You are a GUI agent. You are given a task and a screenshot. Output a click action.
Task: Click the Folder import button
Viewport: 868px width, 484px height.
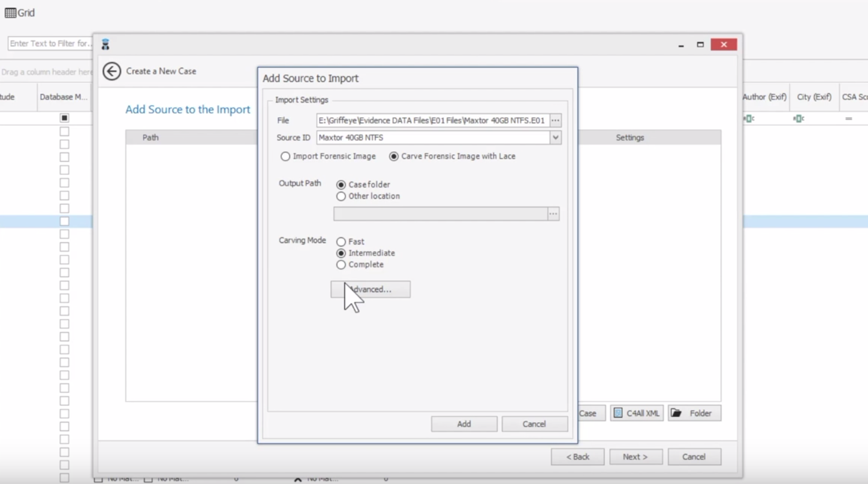pyautogui.click(x=694, y=413)
